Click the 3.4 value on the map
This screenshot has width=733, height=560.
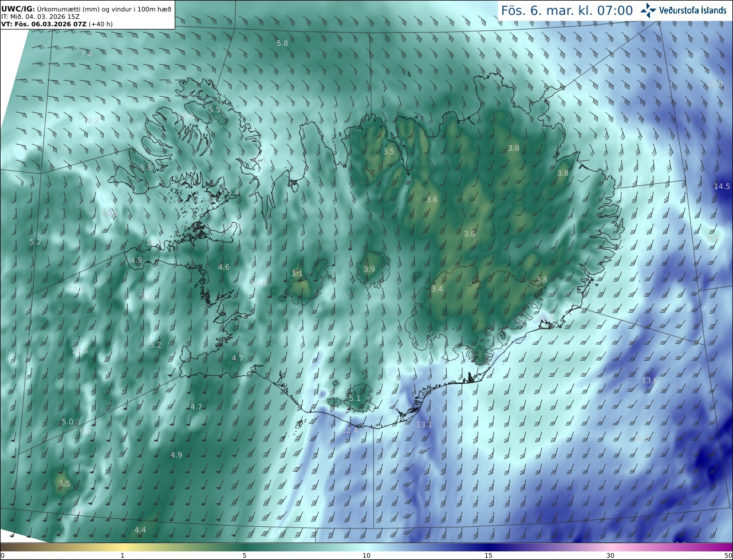coord(437,289)
